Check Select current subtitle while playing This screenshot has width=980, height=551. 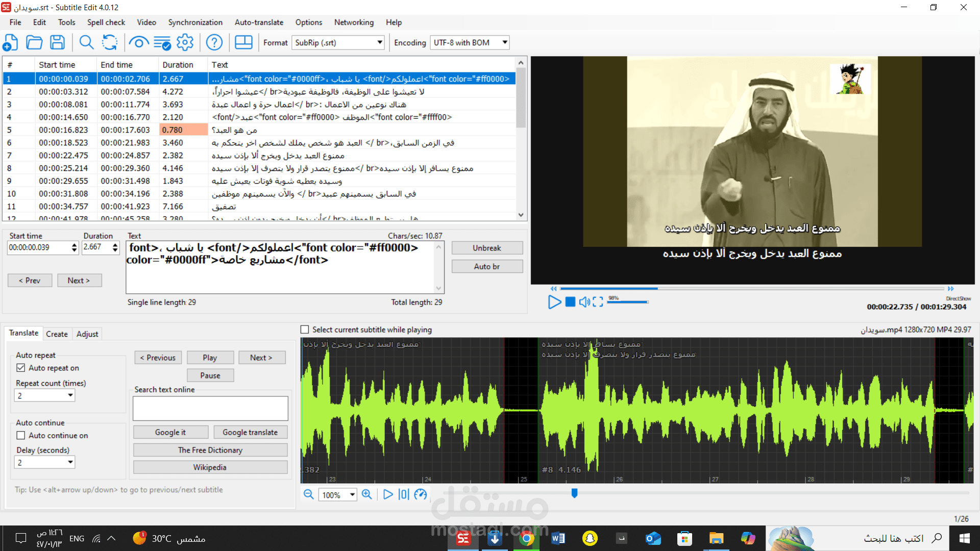click(x=305, y=330)
